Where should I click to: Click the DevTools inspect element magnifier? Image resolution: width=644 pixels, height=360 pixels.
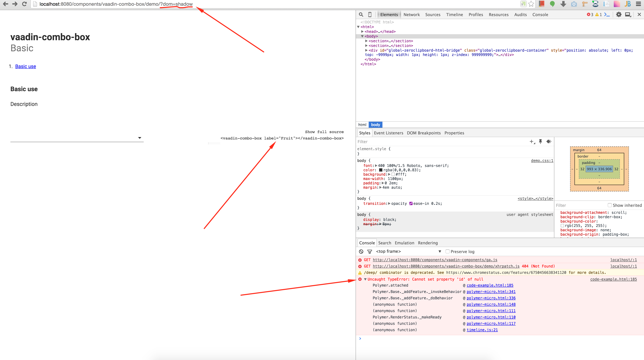pyautogui.click(x=361, y=14)
